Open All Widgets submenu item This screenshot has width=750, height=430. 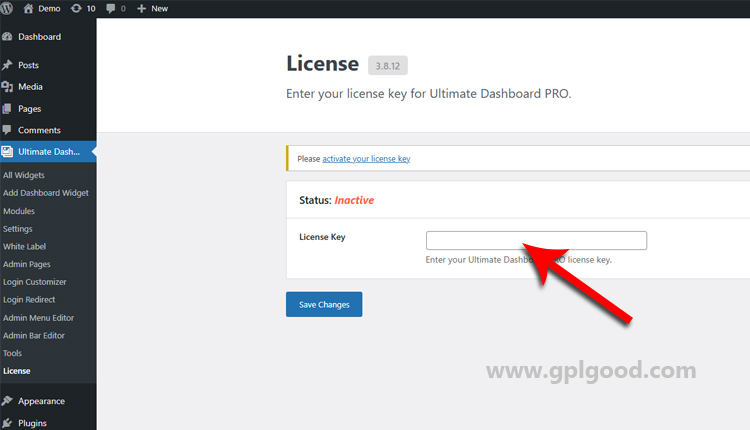[23, 176]
